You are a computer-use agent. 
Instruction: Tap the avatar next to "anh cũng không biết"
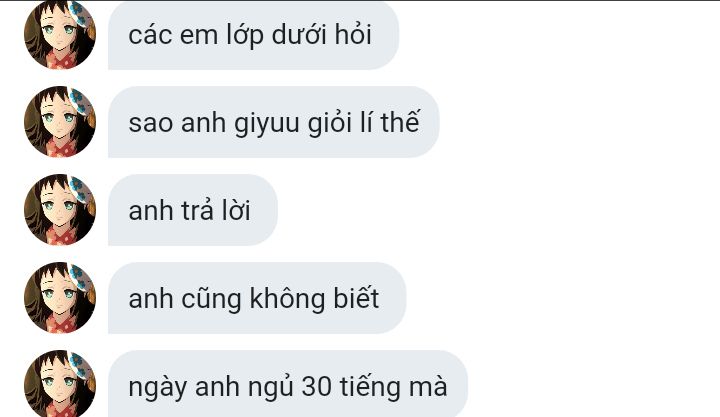60,298
